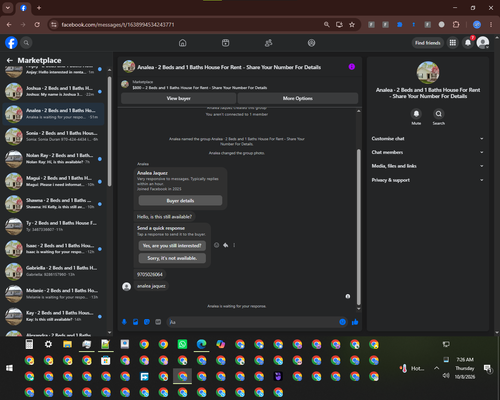This screenshot has width=500, height=400.
Task: Click the group photo in the right panel
Action: point(428,72)
